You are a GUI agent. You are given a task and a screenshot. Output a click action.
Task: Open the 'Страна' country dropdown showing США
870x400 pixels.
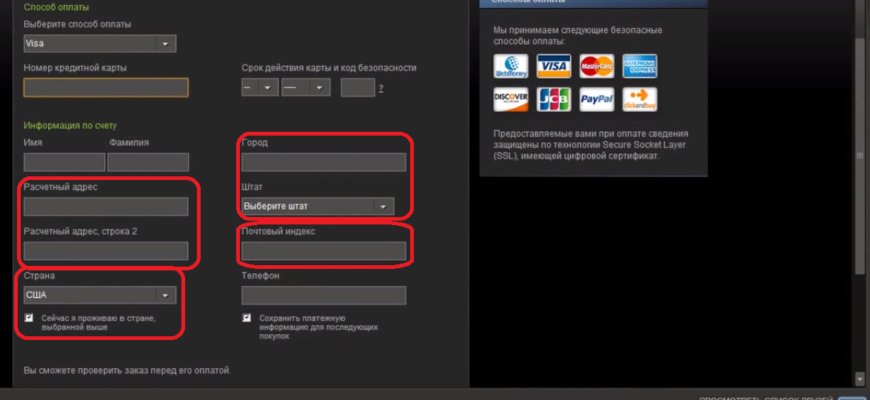99,295
